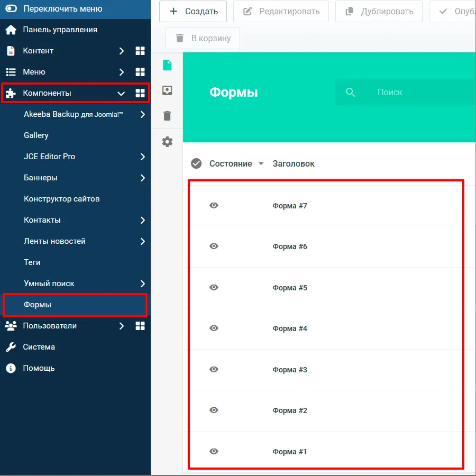
Task: Open the dashboard grid icon beside Меню
Action: (x=140, y=72)
